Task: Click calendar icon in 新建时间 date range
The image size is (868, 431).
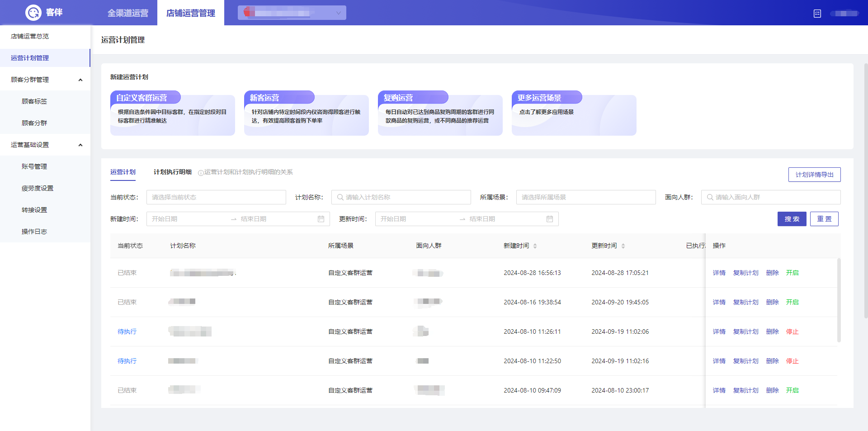Action: click(321, 219)
